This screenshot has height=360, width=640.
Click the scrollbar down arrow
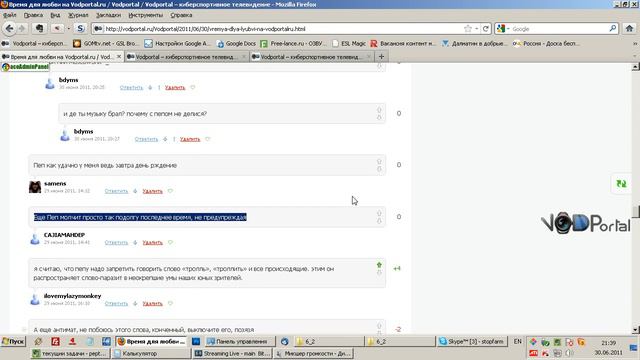[636, 329]
